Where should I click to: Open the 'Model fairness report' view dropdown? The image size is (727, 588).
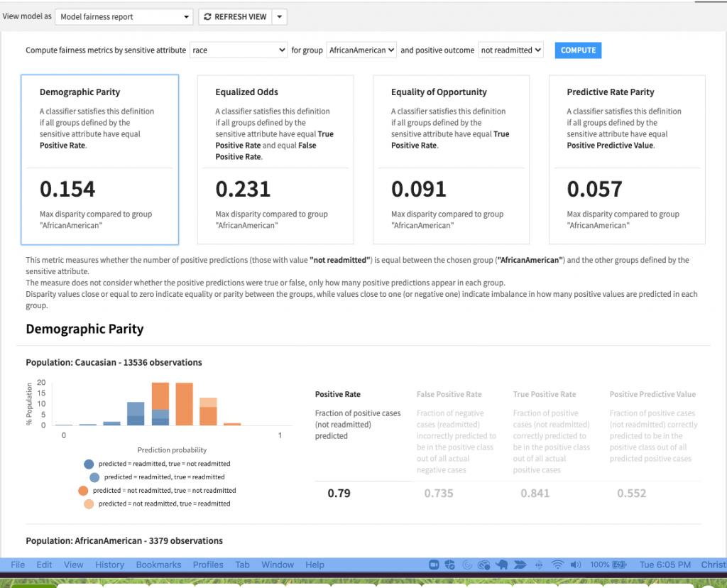coord(124,16)
